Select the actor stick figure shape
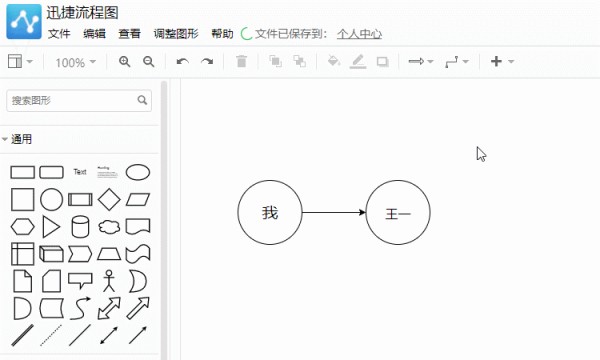The height and width of the screenshot is (360, 600). pyautogui.click(x=109, y=281)
